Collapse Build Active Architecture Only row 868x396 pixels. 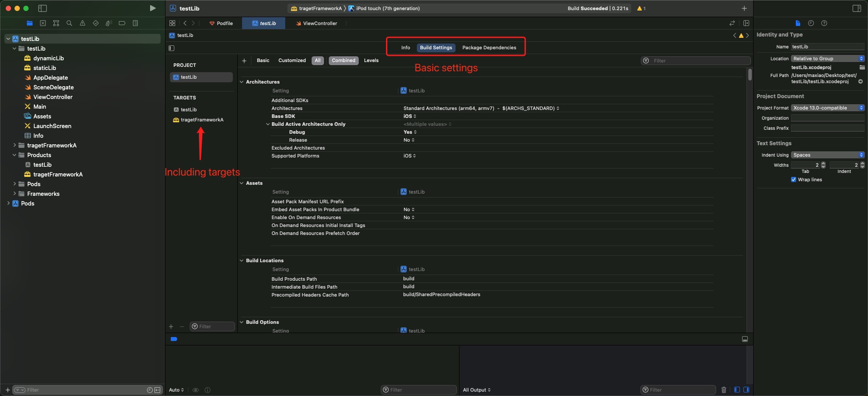(268, 124)
